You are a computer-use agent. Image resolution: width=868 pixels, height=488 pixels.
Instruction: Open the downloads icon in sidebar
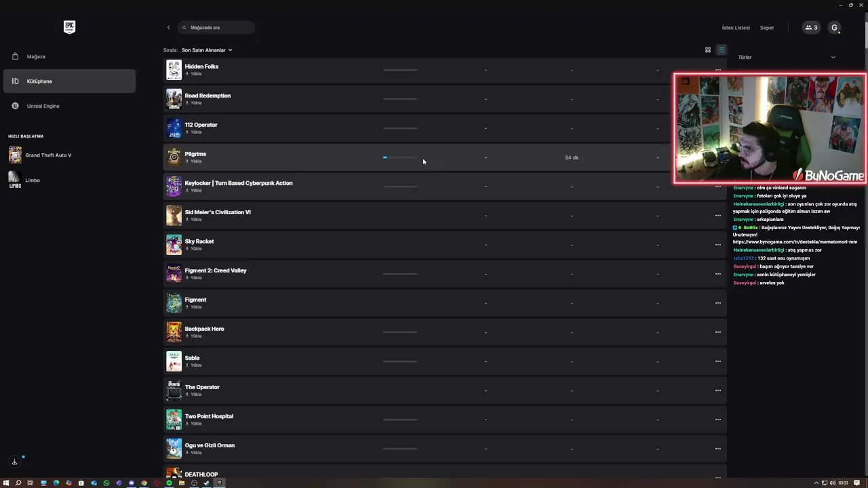pyautogui.click(x=14, y=462)
